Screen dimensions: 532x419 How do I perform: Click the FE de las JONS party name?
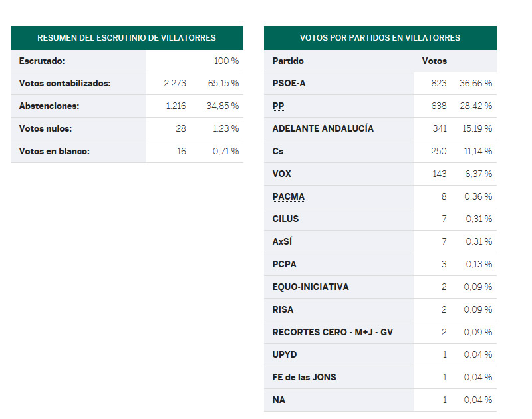pos(304,378)
